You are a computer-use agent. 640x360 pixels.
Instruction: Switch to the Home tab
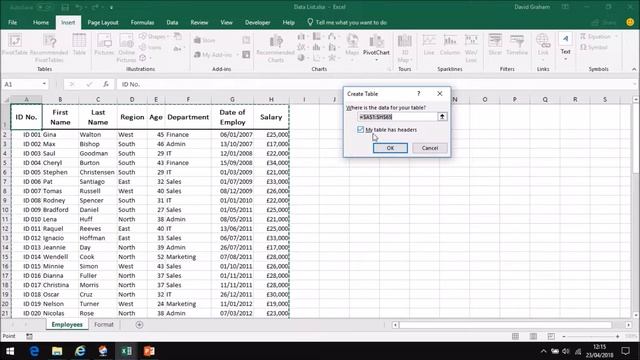(41, 22)
